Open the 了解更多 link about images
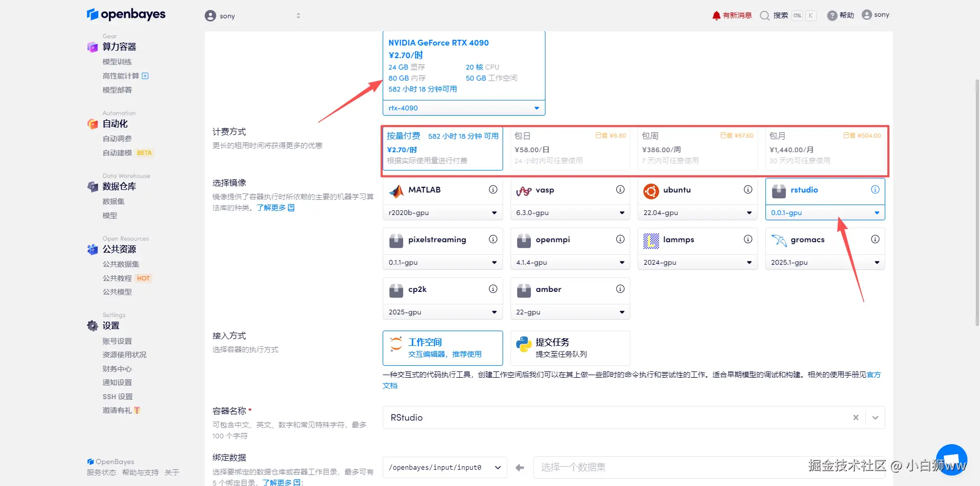Viewport: 980px width, 486px height. click(x=275, y=208)
